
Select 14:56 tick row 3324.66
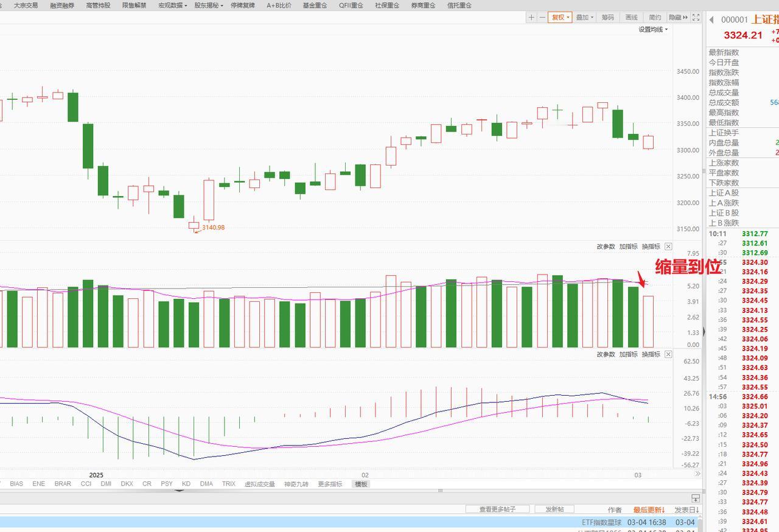pos(743,397)
